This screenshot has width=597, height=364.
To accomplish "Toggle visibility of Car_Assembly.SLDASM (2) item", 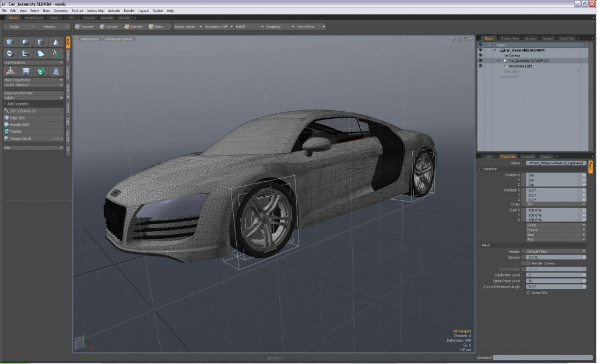I will point(480,61).
